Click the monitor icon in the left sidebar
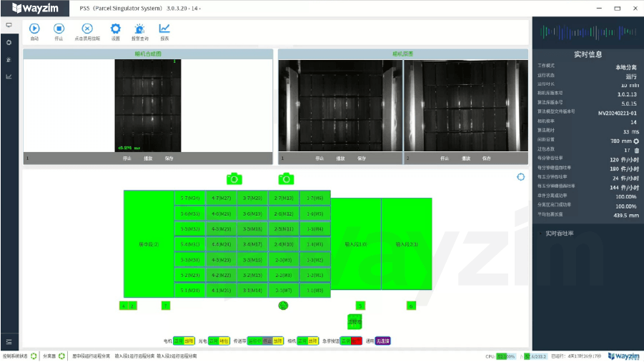 (9, 25)
